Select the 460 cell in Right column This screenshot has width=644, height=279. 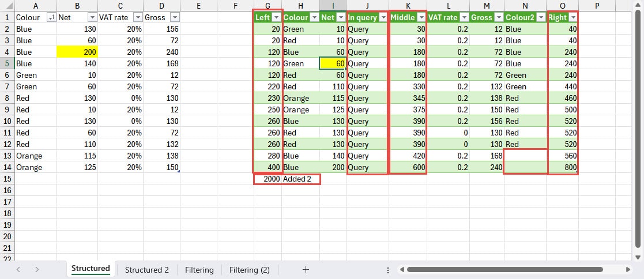tap(563, 98)
